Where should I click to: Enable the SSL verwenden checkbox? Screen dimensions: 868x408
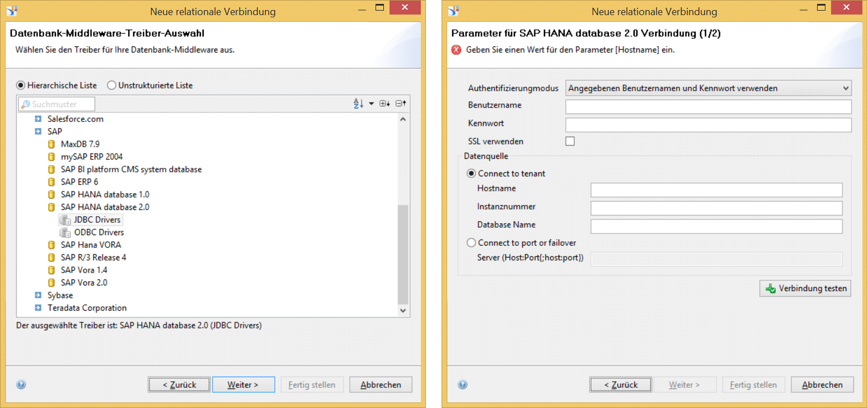(x=570, y=141)
